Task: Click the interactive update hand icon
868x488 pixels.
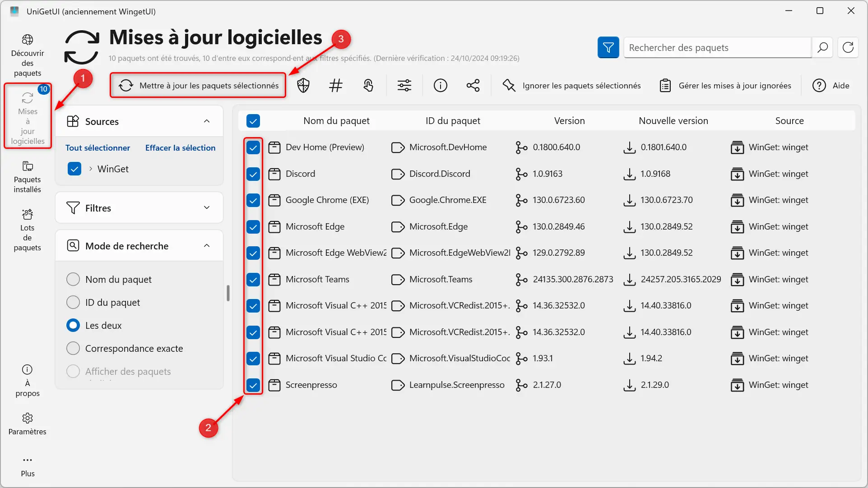Action: [368, 85]
